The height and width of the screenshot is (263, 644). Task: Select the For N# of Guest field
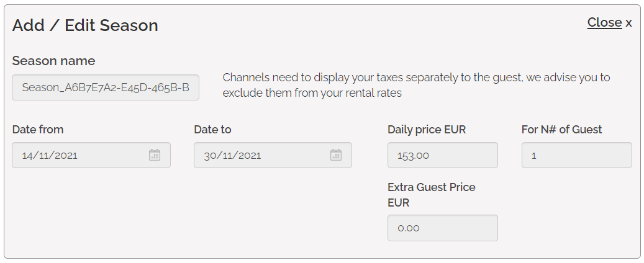pos(576,155)
